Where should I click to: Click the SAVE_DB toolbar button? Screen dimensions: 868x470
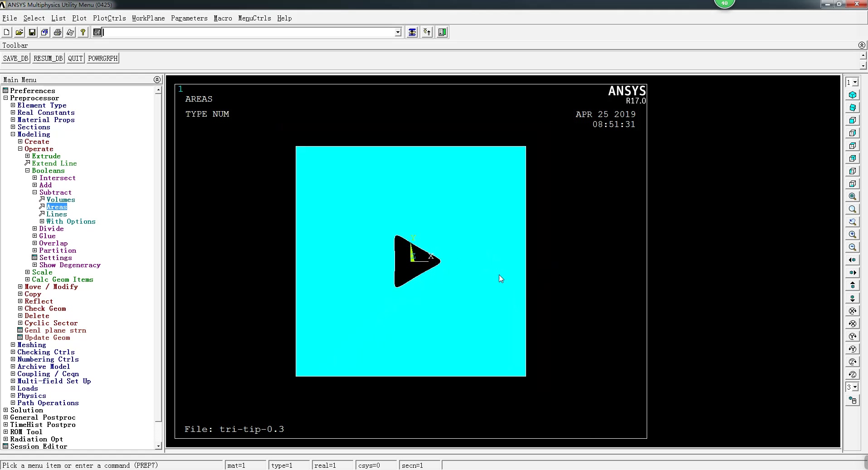16,59
